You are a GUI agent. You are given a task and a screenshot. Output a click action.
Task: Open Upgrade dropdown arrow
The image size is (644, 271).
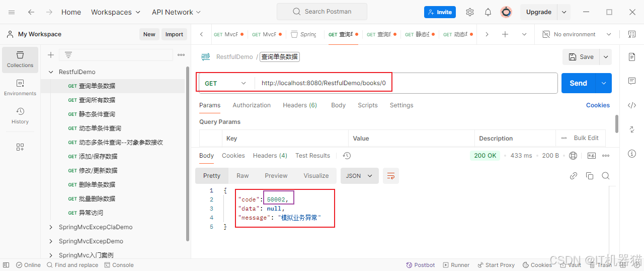pyautogui.click(x=564, y=12)
